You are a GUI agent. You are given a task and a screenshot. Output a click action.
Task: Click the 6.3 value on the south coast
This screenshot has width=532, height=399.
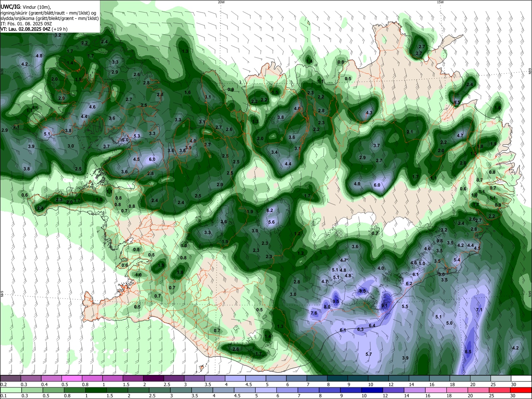[360, 329]
